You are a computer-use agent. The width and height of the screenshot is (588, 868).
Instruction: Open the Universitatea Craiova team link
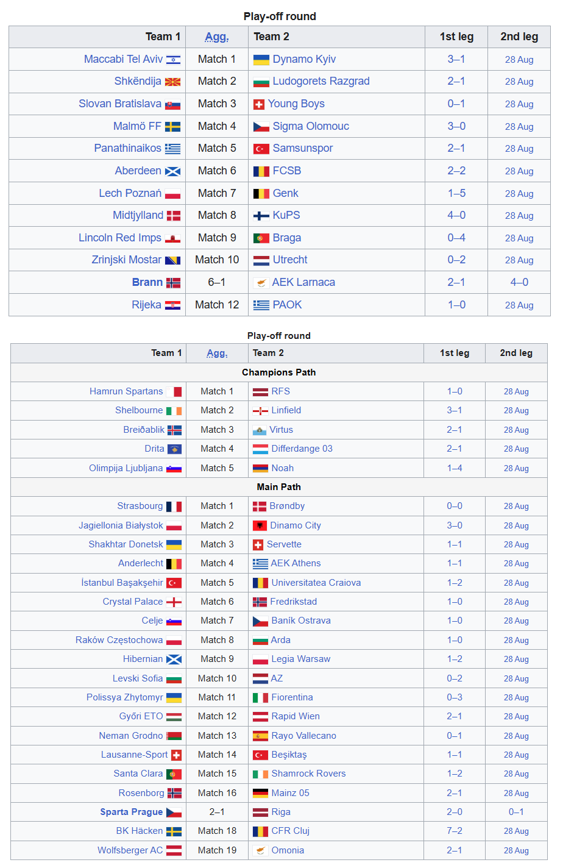[x=316, y=583]
